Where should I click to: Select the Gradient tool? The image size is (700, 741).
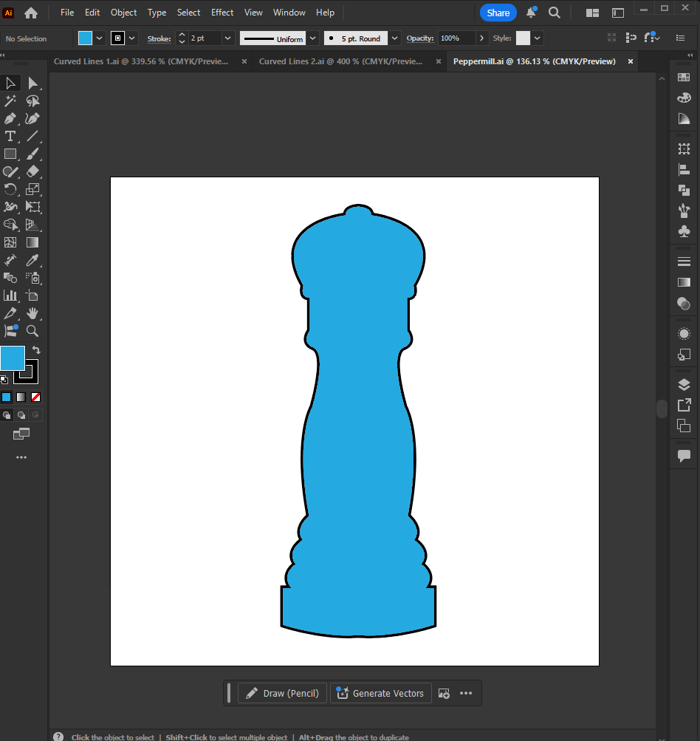pyautogui.click(x=32, y=242)
